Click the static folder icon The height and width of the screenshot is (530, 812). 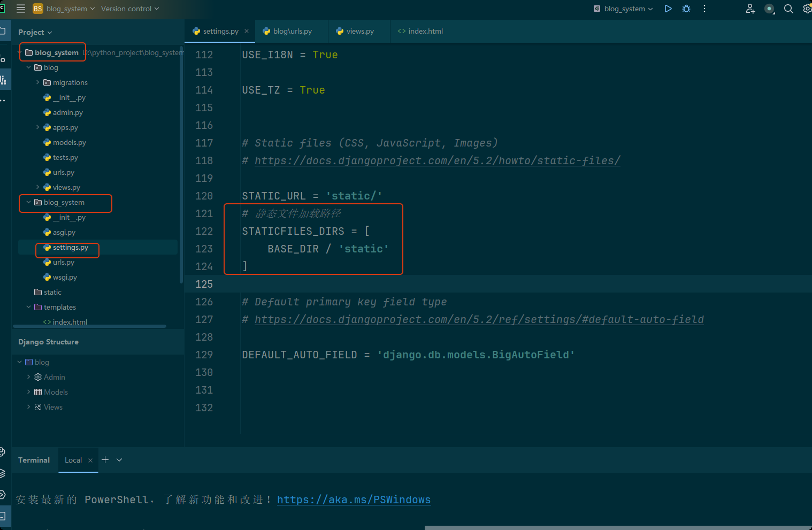[38, 292]
